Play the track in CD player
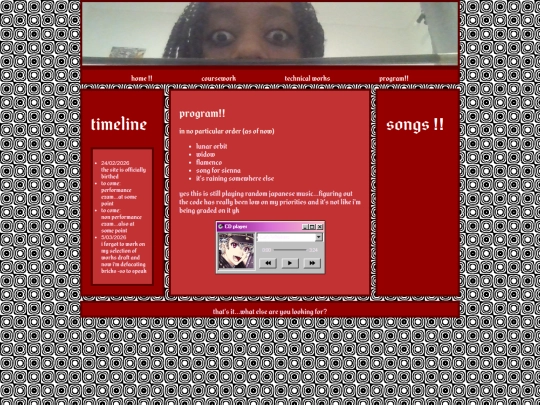Screen dimensions: 540x405 point(290,263)
